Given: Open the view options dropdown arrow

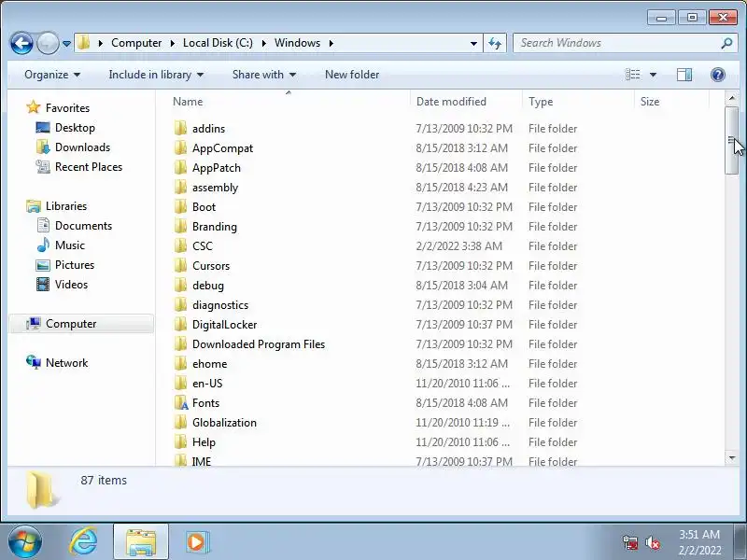Looking at the screenshot, I should pos(653,75).
